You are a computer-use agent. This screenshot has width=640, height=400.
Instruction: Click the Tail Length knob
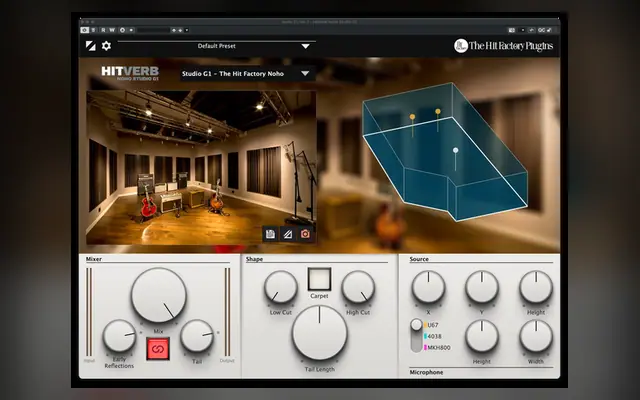320,333
